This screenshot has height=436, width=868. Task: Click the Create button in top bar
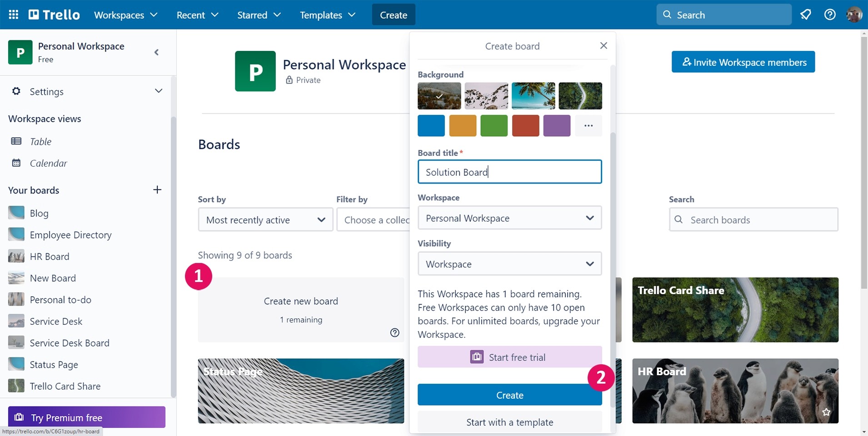tap(394, 15)
